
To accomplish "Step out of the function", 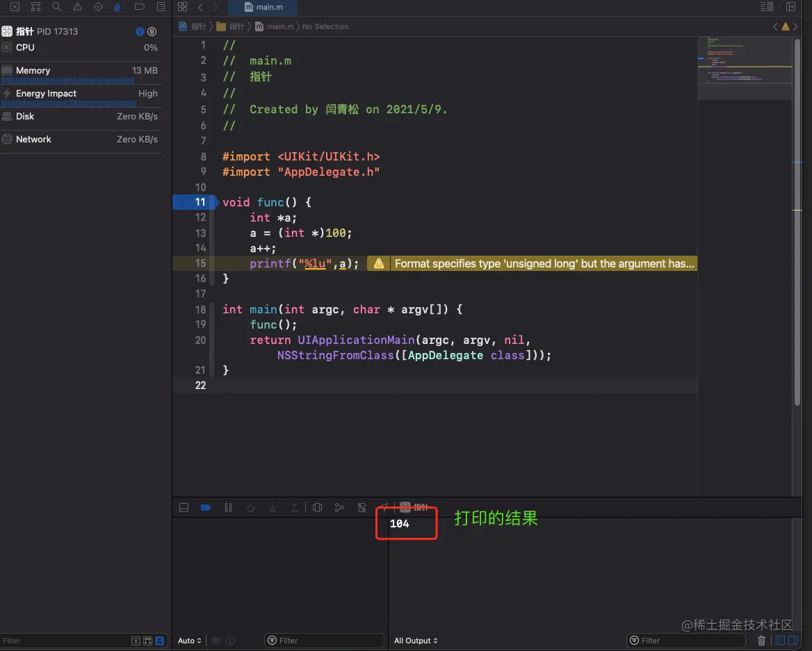I will [294, 508].
